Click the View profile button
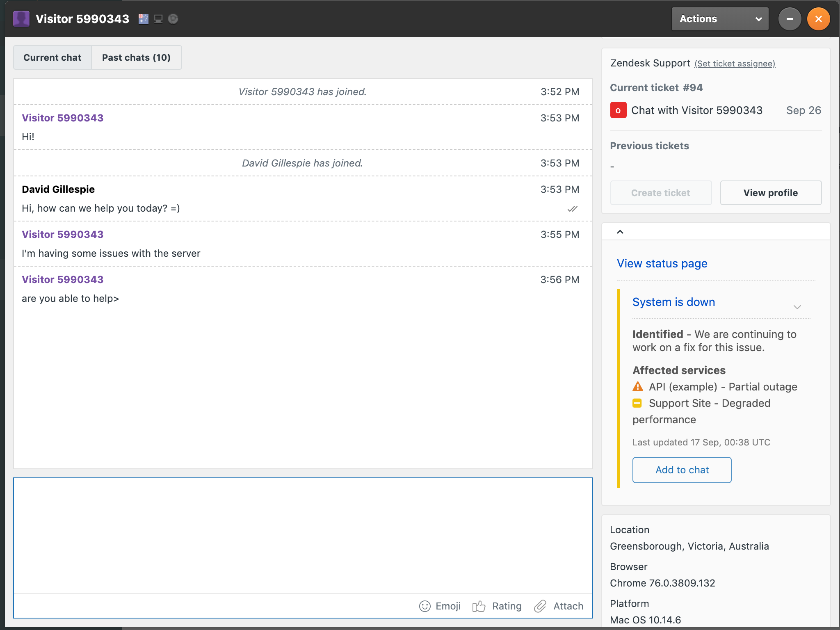Image resolution: width=840 pixels, height=630 pixels. [770, 193]
